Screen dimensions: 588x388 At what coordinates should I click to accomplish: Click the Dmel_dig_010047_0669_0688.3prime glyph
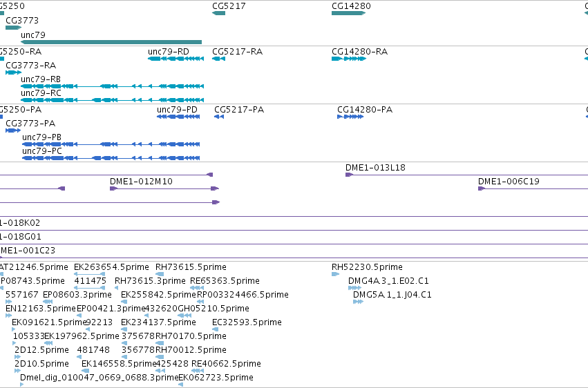(22, 385)
